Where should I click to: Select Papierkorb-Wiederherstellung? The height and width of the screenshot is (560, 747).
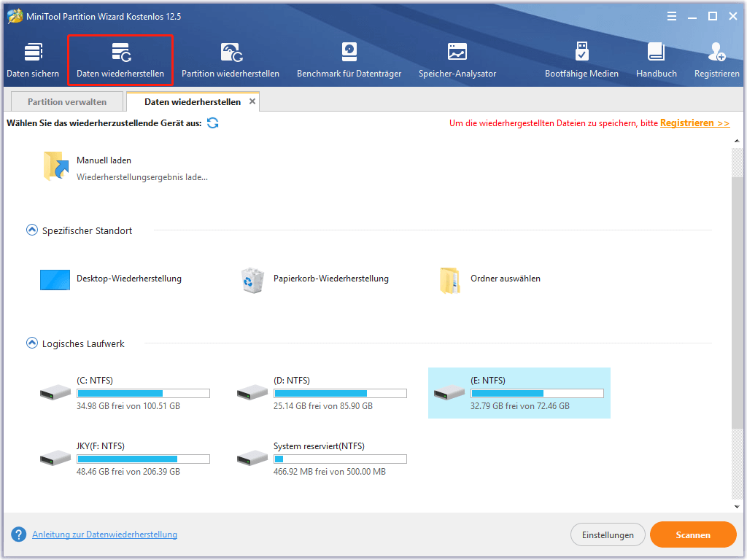pos(315,279)
